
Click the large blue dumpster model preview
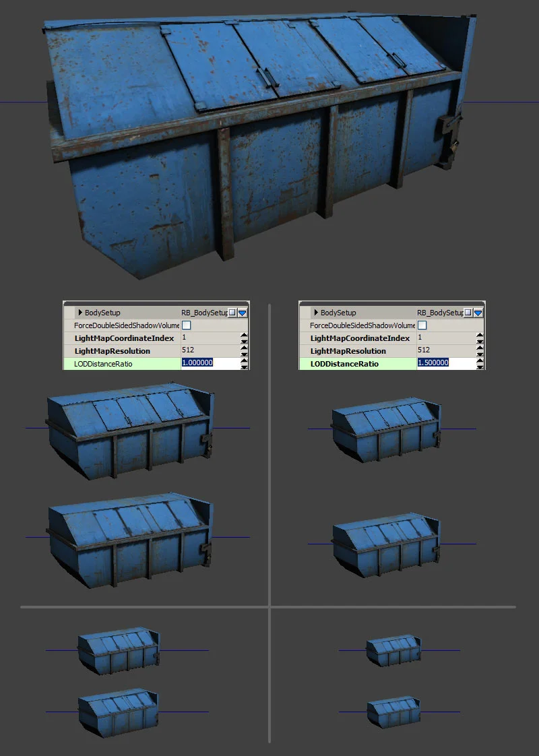click(x=260, y=145)
